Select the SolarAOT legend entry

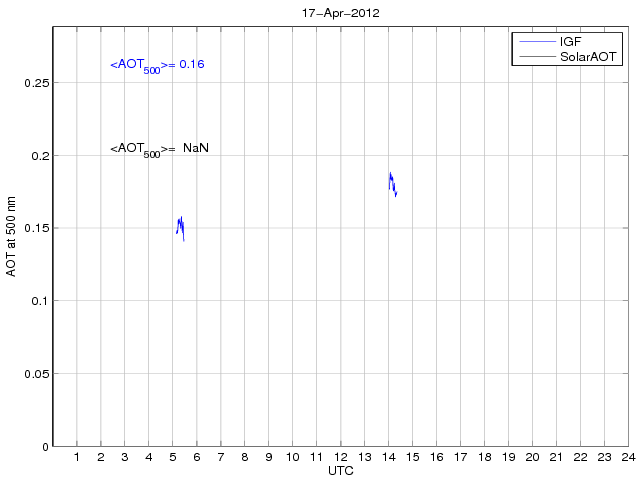coord(567,57)
